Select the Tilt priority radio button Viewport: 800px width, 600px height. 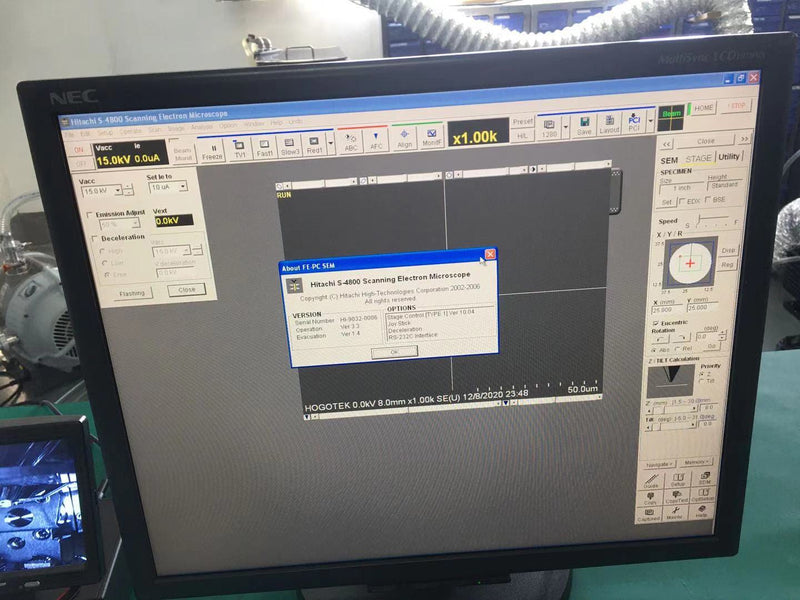click(x=700, y=380)
